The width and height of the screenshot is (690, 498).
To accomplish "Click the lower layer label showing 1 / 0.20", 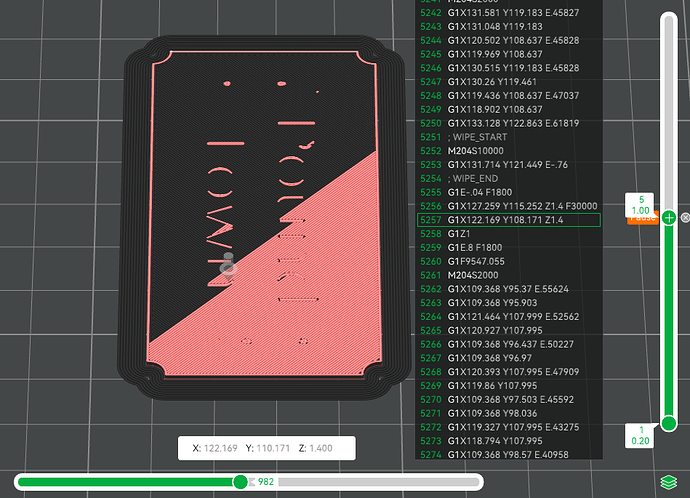I will coord(640,436).
